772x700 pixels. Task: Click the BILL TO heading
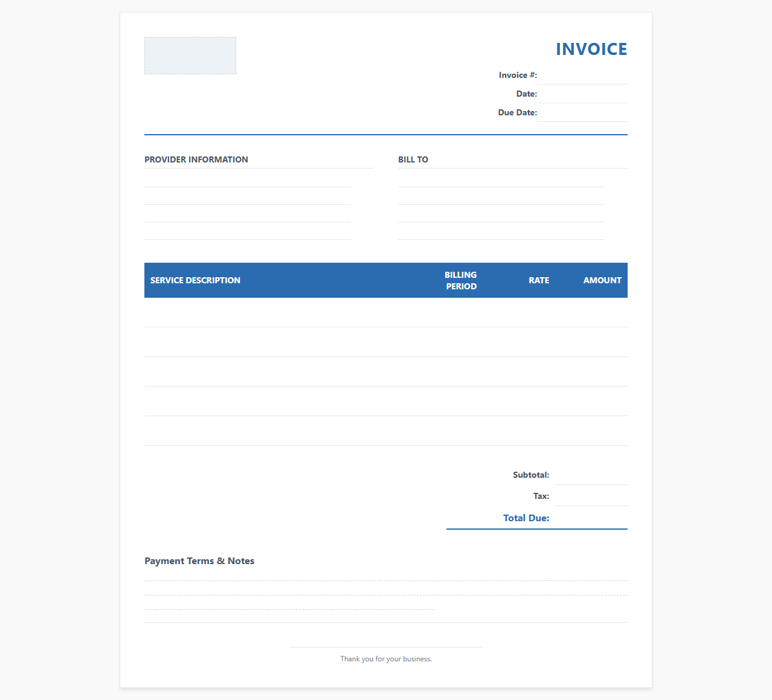pyautogui.click(x=413, y=159)
